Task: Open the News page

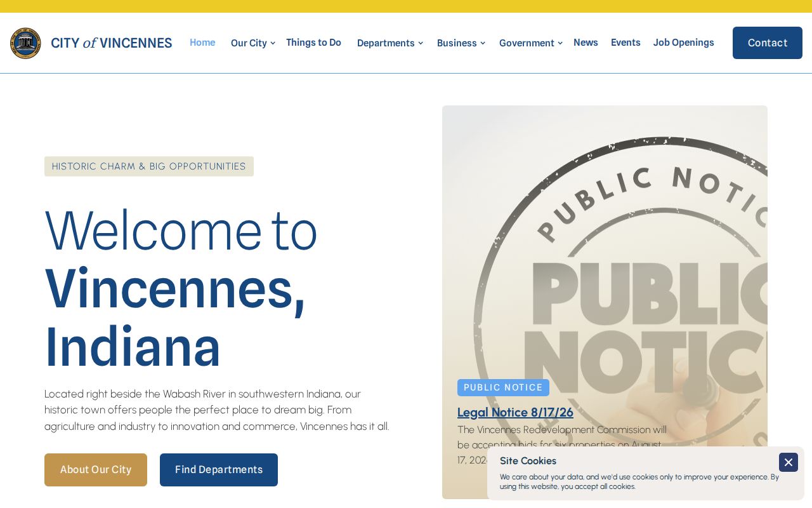Action: (586, 43)
